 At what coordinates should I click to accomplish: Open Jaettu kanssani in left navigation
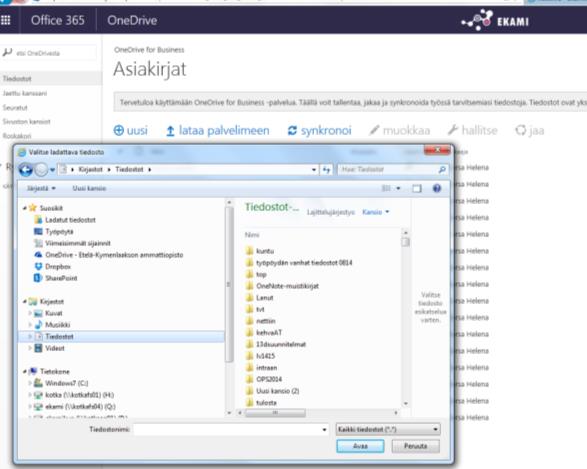25,93
